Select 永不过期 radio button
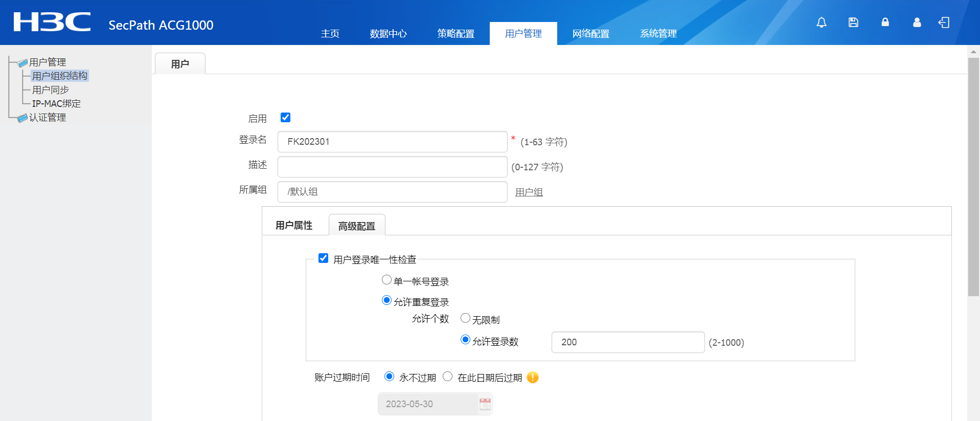This screenshot has width=980, height=421. (x=389, y=376)
